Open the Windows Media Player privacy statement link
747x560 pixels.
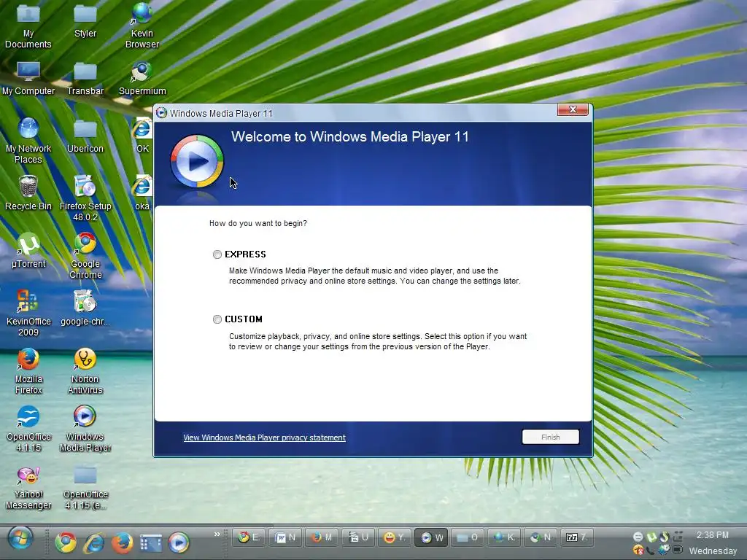click(x=264, y=437)
